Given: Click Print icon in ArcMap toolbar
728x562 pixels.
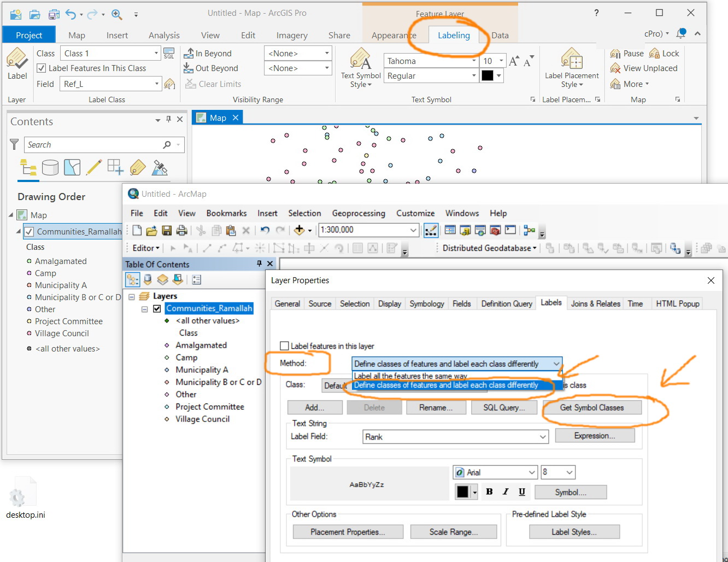Looking at the screenshot, I should 181,230.
